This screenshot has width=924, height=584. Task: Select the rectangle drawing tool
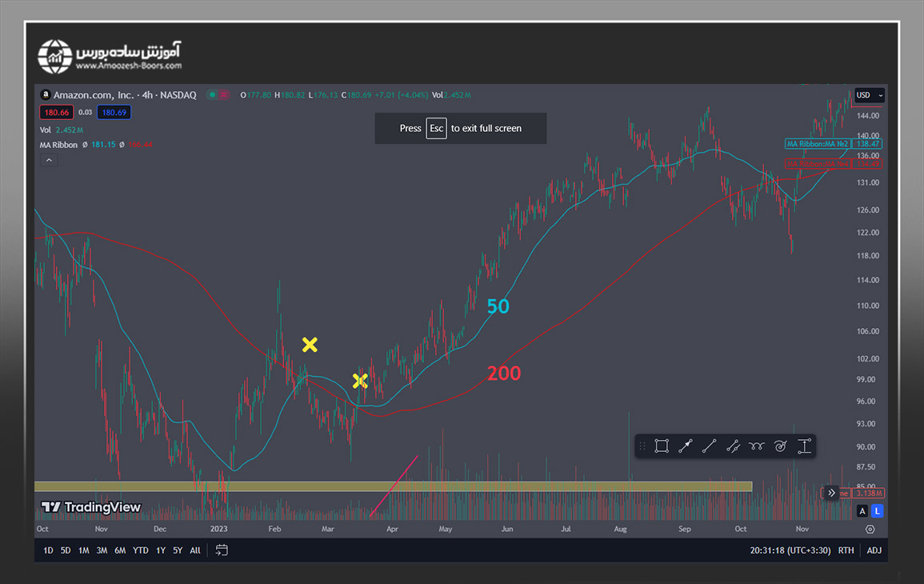pos(662,446)
